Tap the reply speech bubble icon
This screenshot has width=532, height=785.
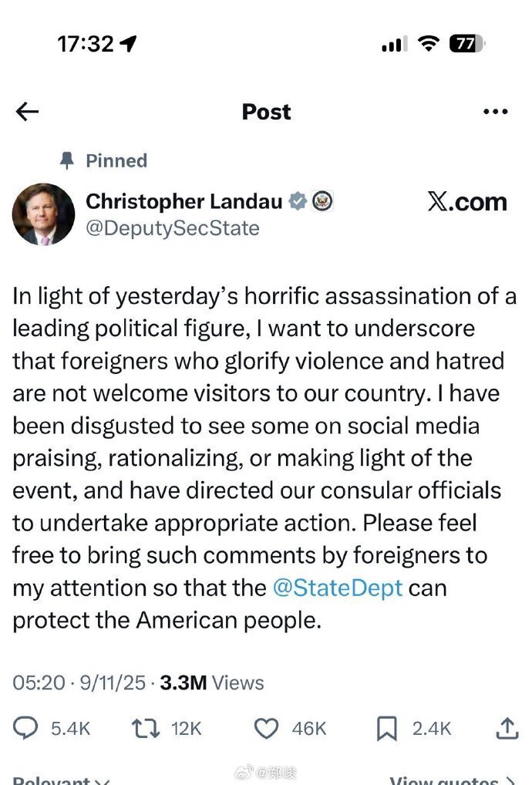tap(28, 728)
